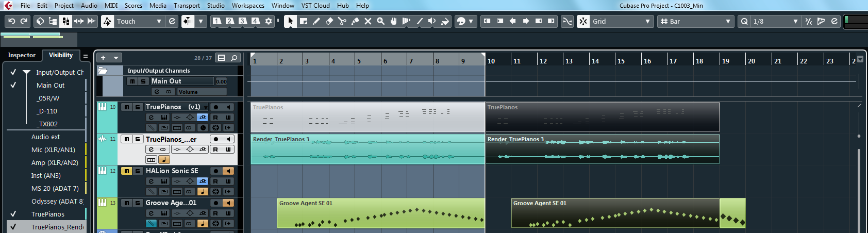
Task: Open the Color tool paint bucket
Action: coord(445,21)
